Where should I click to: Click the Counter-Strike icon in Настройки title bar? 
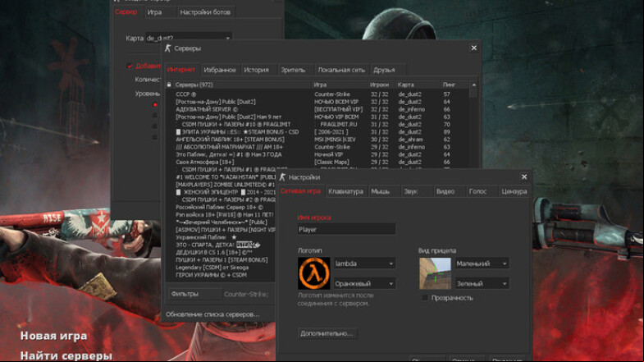282,177
